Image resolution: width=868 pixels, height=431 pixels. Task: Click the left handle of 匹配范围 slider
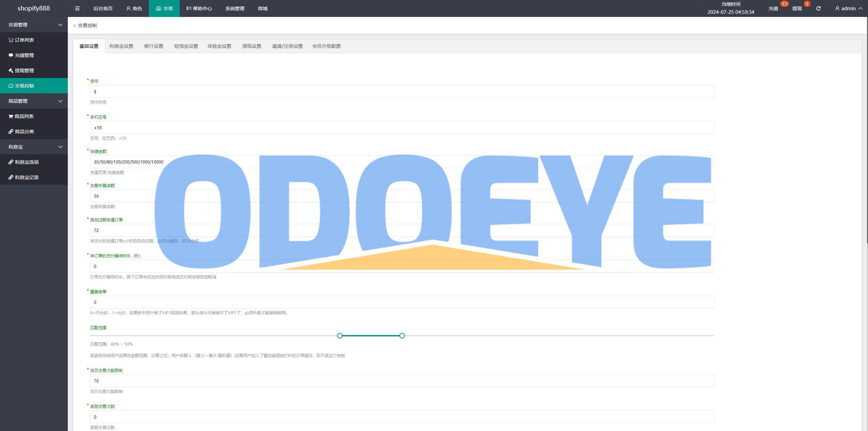[x=340, y=336]
